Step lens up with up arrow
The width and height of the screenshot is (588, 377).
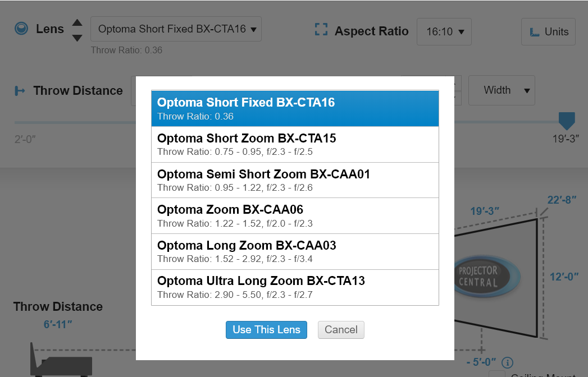[78, 22]
